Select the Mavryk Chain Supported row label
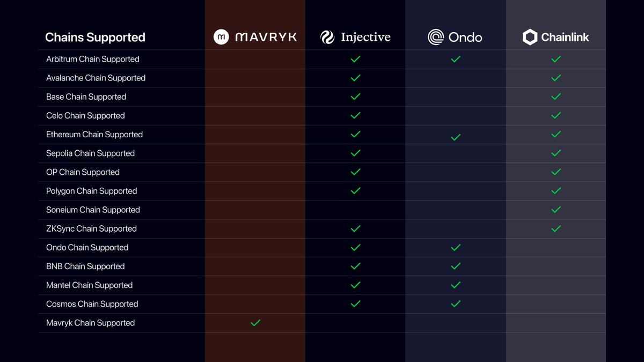This screenshot has width=644, height=362. (91, 323)
